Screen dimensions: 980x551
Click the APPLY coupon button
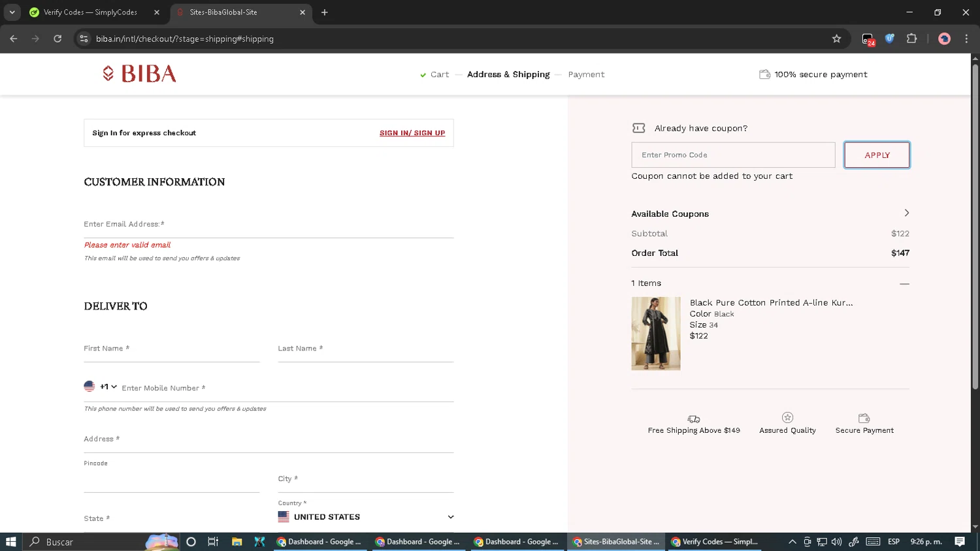pyautogui.click(x=877, y=155)
